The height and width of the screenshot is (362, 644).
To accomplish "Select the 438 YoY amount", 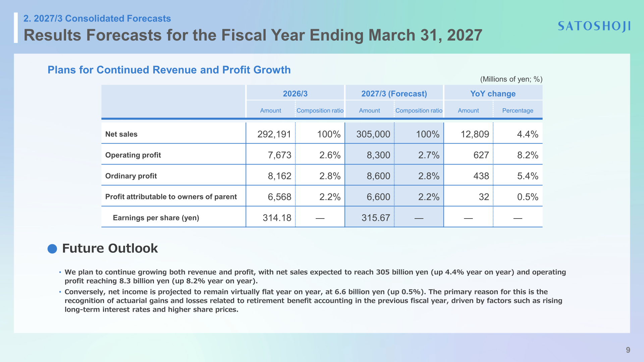I will point(481,176).
